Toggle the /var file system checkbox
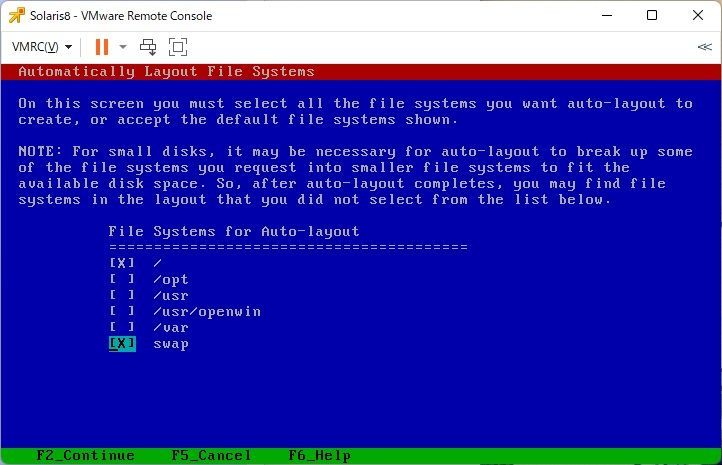 coord(122,327)
